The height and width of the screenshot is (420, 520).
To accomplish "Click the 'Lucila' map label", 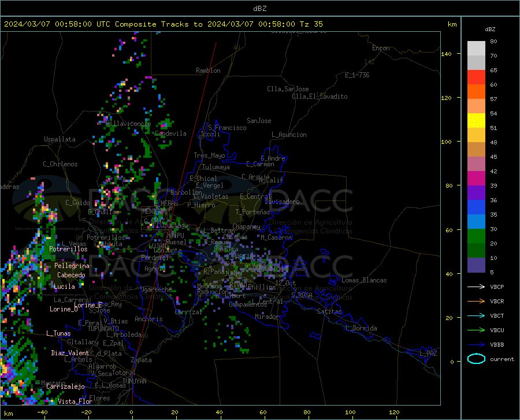I will tap(64, 287).
